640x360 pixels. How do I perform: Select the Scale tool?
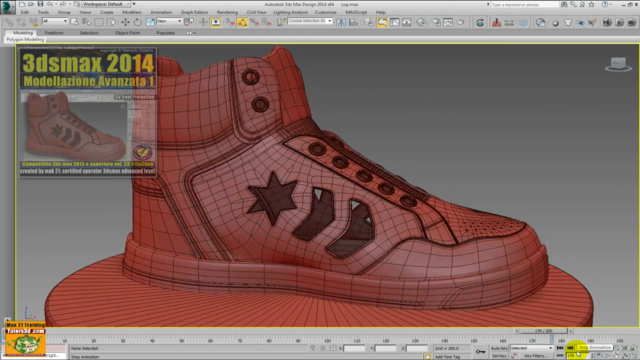[x=150, y=22]
